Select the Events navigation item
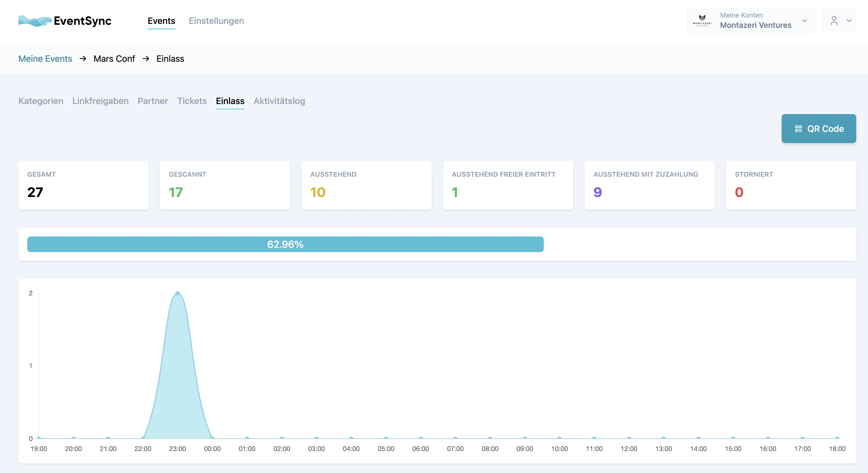Viewport: 868px width, 473px height. [x=161, y=21]
